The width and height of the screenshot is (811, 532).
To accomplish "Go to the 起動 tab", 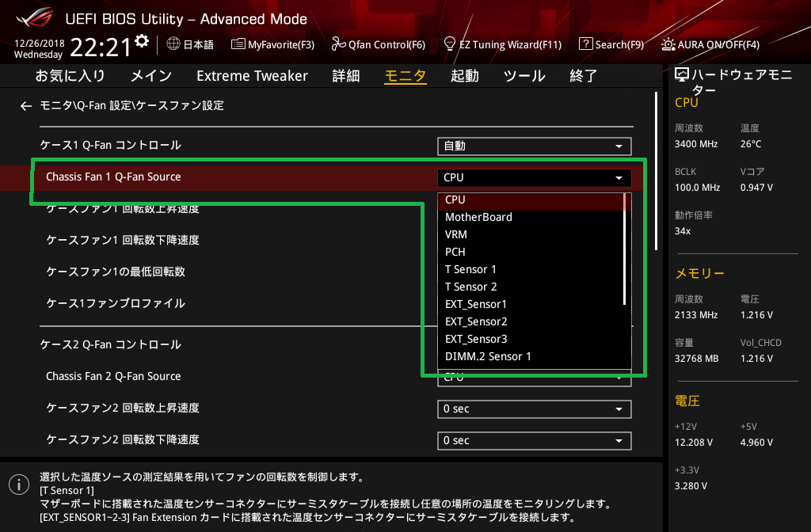I will 464,76.
